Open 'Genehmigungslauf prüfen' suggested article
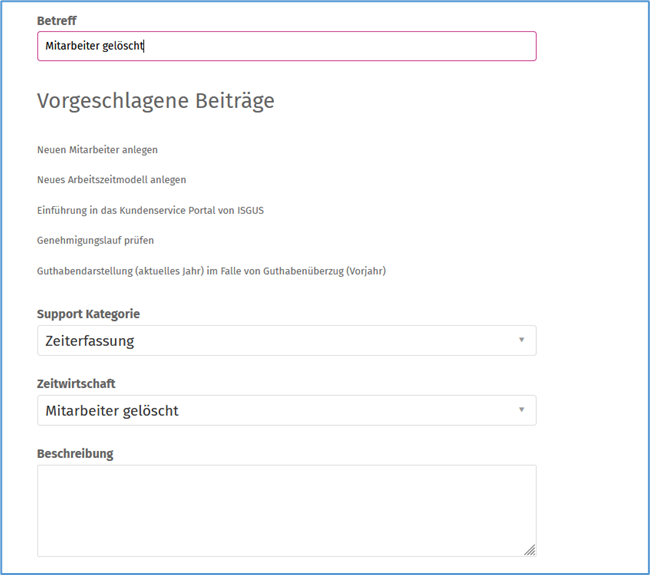 (95, 240)
